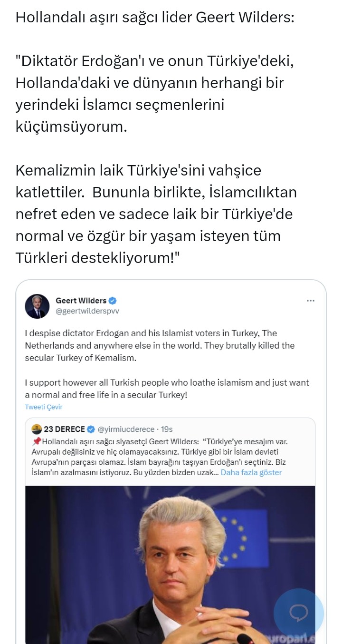Tap the 23 DERECE account avatar icon
The width and height of the screenshot is (342, 644).
click(36, 429)
